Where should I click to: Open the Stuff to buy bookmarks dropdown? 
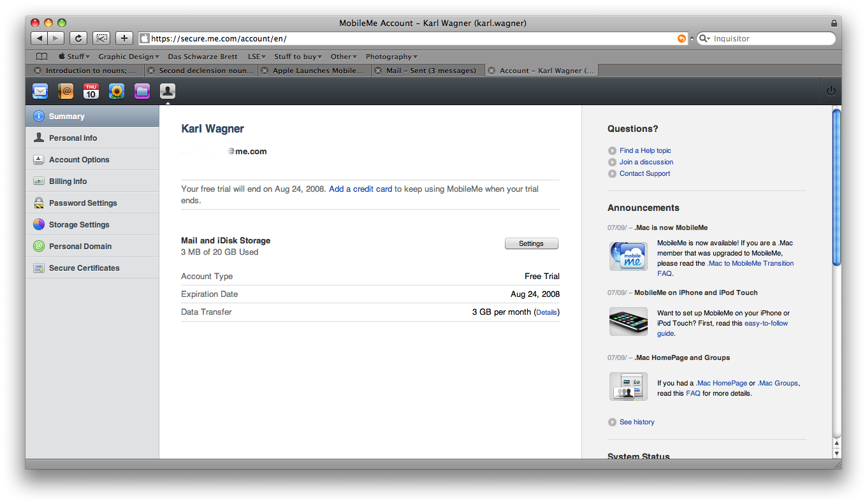[298, 57]
